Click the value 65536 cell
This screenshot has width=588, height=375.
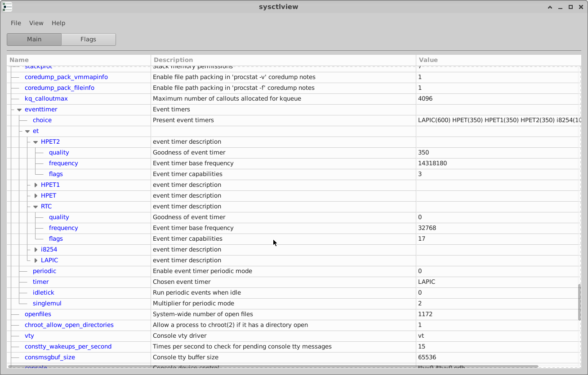coord(427,357)
